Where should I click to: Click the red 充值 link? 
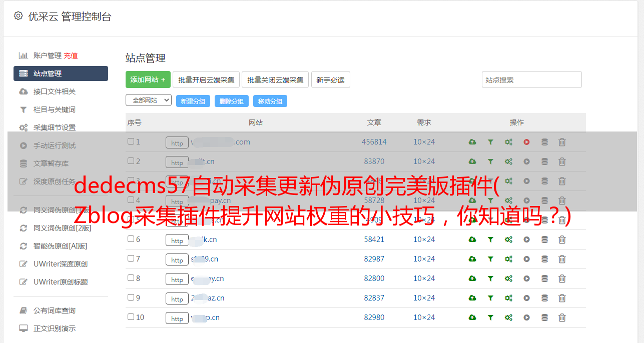71,55
